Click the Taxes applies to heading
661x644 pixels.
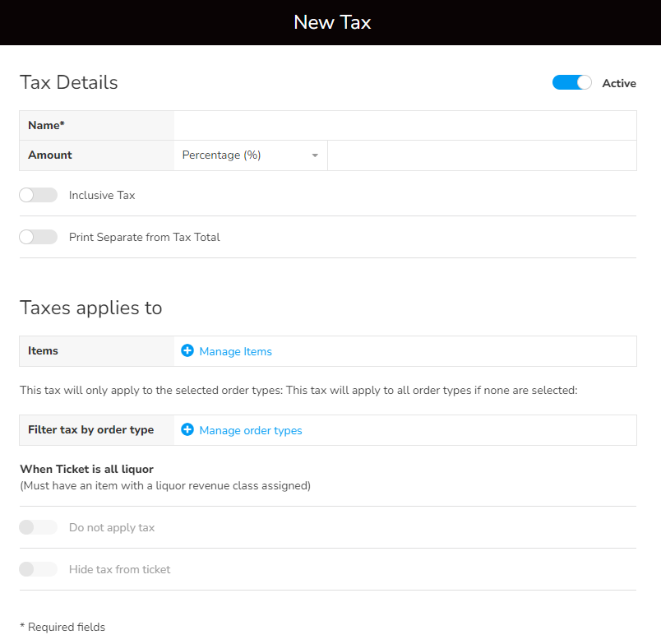click(x=91, y=308)
